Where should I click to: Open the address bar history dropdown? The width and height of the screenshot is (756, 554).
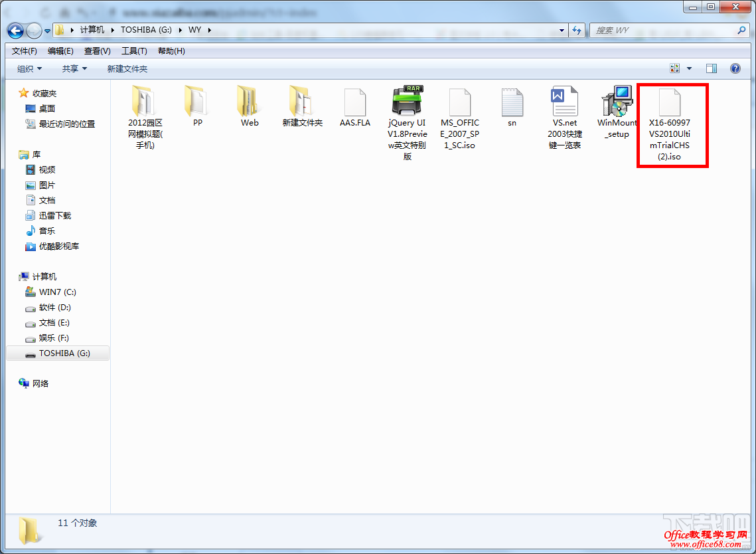[x=562, y=30]
